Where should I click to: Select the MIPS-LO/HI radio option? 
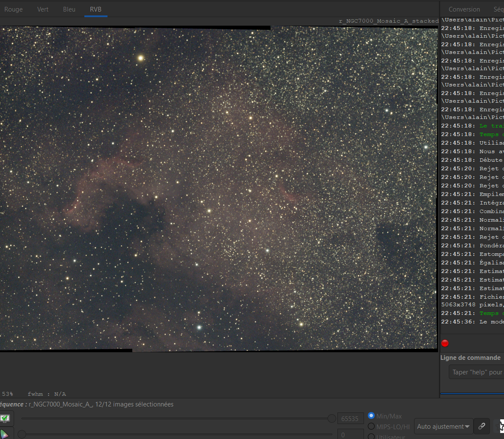371,426
